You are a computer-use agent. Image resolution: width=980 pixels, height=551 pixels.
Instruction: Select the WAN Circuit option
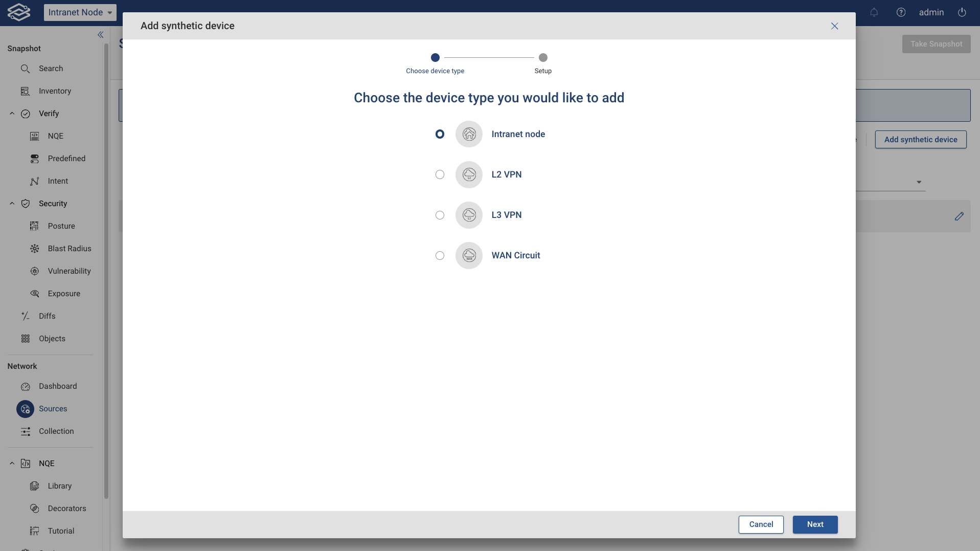point(440,255)
